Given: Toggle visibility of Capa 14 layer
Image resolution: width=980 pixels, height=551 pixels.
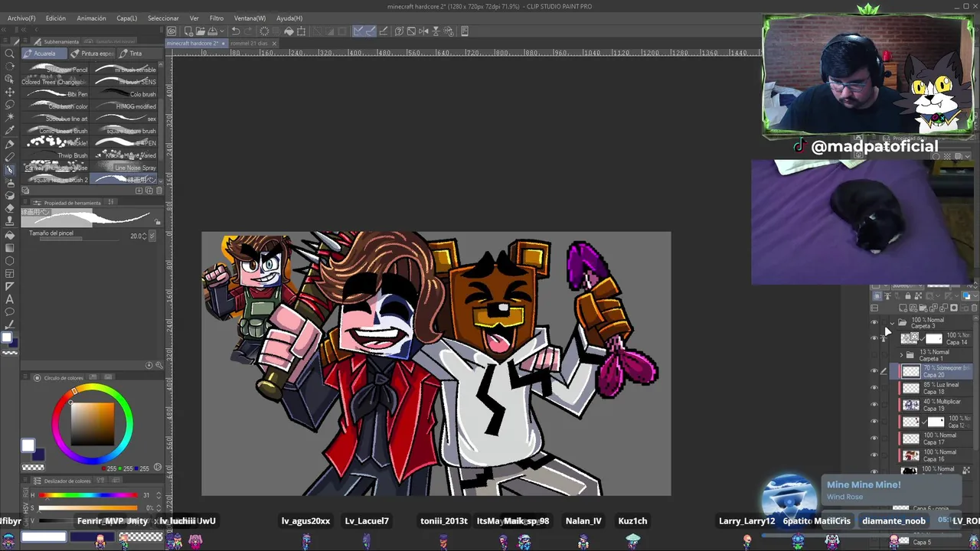Looking at the screenshot, I should [874, 338].
